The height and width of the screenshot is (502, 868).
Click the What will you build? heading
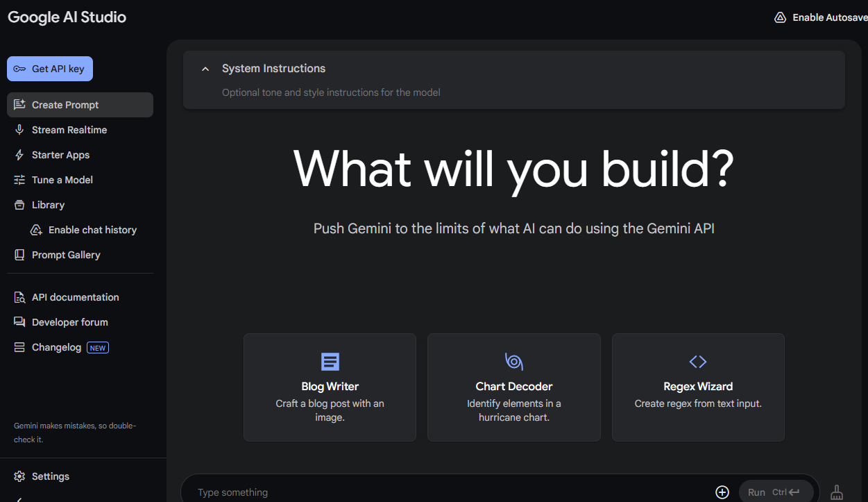pyautogui.click(x=513, y=169)
